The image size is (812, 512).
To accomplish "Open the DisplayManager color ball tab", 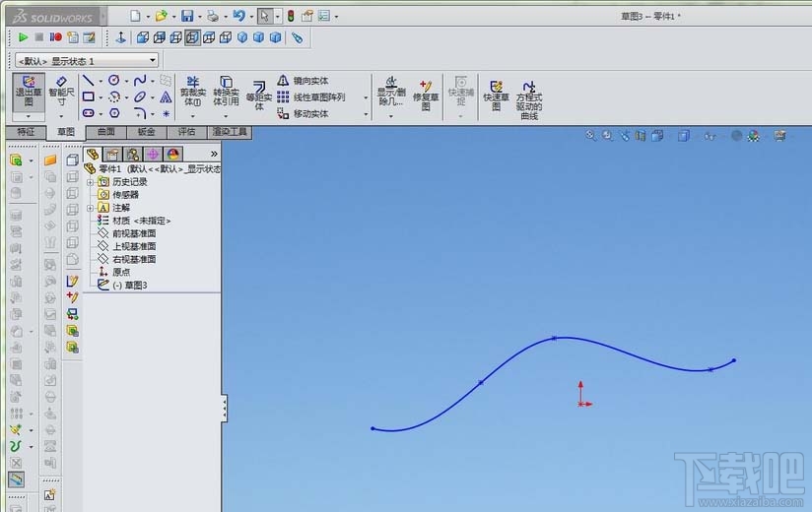I will pyautogui.click(x=173, y=154).
